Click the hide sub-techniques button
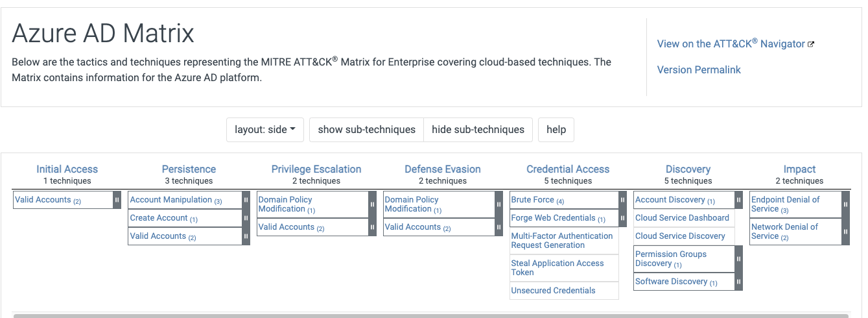Image resolution: width=868 pixels, height=318 pixels. (x=478, y=130)
